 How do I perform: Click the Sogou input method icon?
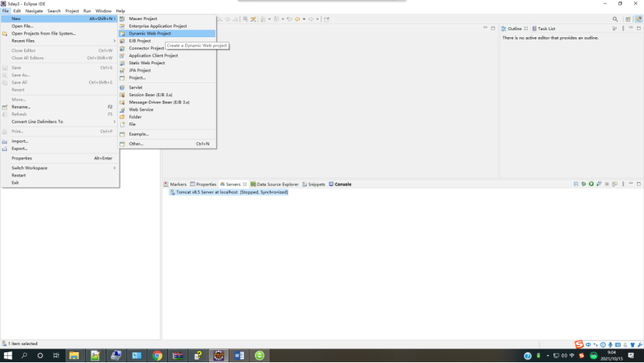click(579, 344)
